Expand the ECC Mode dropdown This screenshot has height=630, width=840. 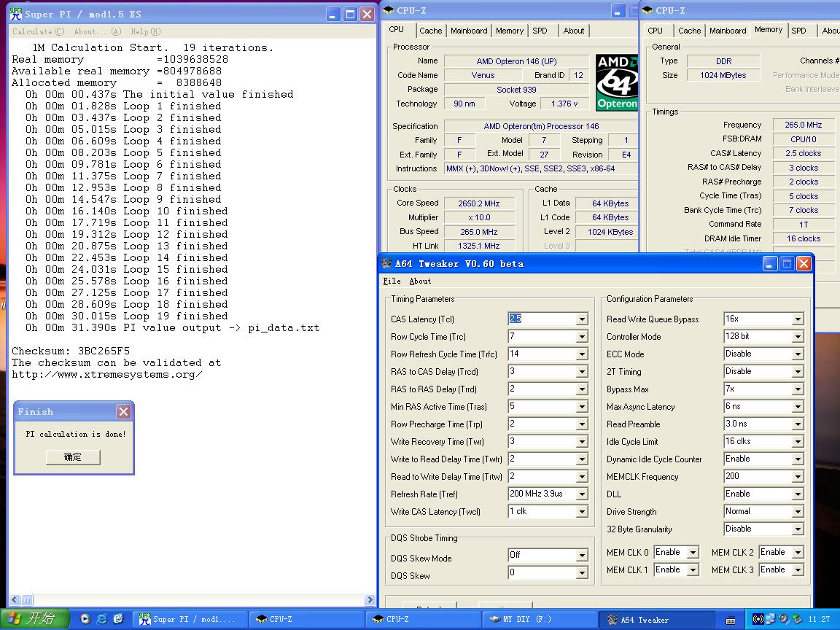(x=798, y=354)
